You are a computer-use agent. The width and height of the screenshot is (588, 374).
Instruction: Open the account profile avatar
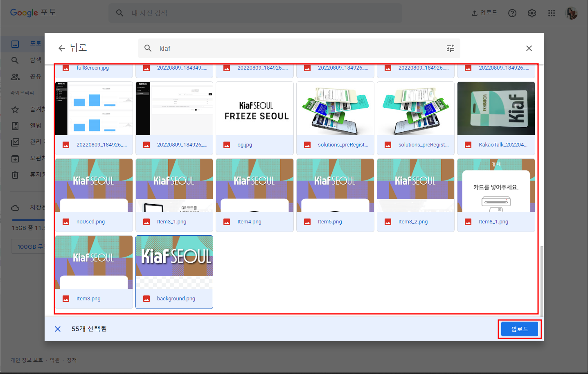pyautogui.click(x=571, y=13)
